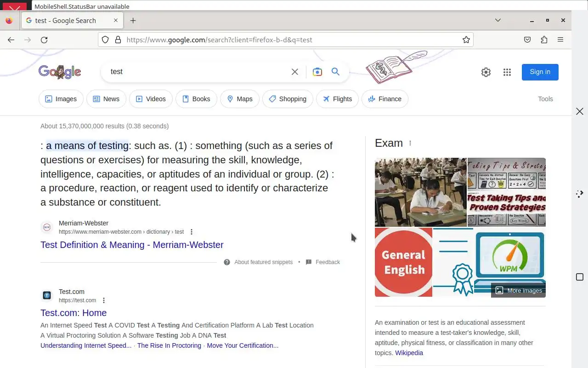Image resolution: width=588 pixels, height=368 pixels.
Task: Click the X icon in the right side panel
Action: tap(580, 111)
